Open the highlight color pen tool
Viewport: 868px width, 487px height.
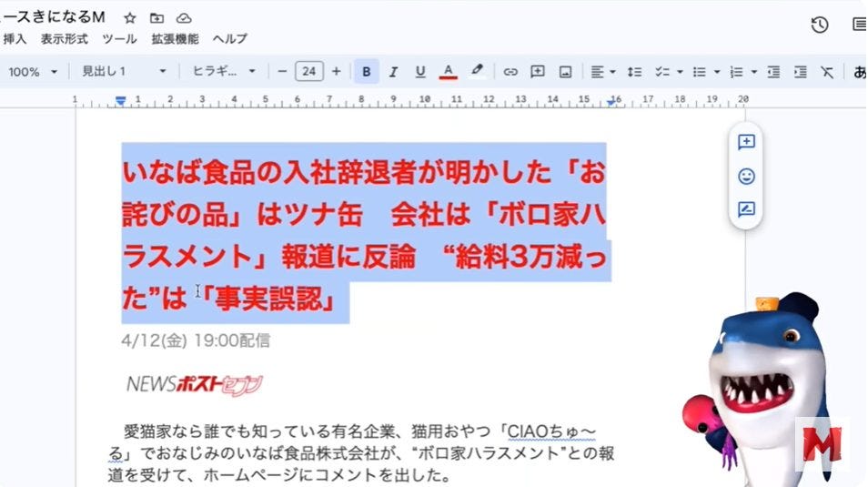(x=477, y=72)
